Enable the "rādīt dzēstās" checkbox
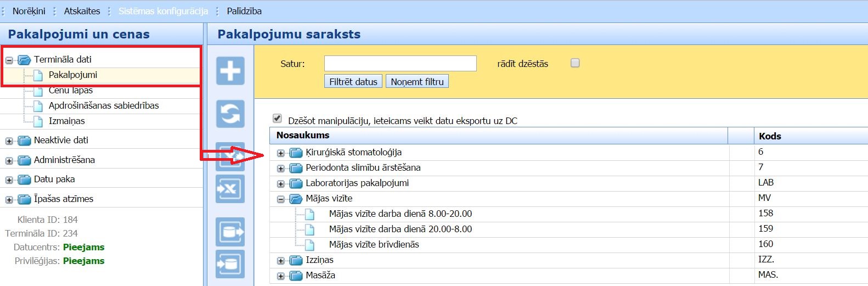Image resolution: width=868 pixels, height=286 pixels. click(575, 63)
